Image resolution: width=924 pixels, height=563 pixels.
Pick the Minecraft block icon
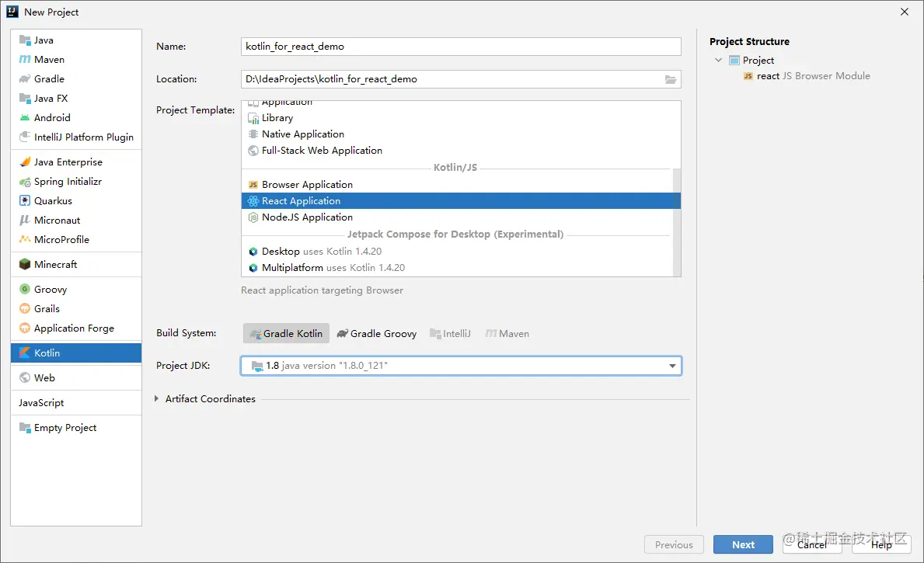[25, 265]
